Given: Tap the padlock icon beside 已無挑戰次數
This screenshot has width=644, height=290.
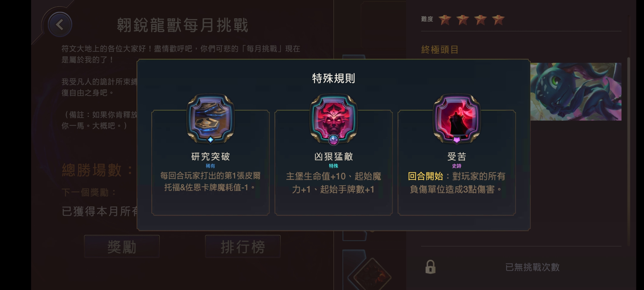Looking at the screenshot, I should click(x=430, y=267).
